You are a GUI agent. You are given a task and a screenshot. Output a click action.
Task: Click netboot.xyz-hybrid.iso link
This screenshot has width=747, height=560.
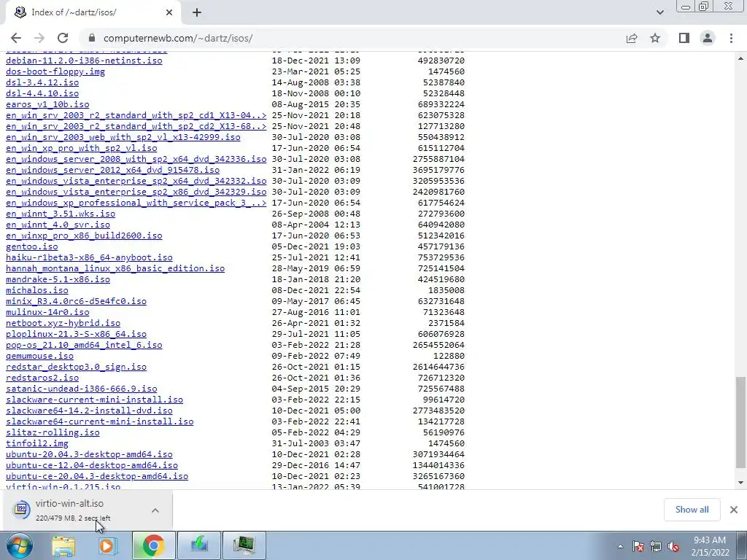click(x=63, y=323)
